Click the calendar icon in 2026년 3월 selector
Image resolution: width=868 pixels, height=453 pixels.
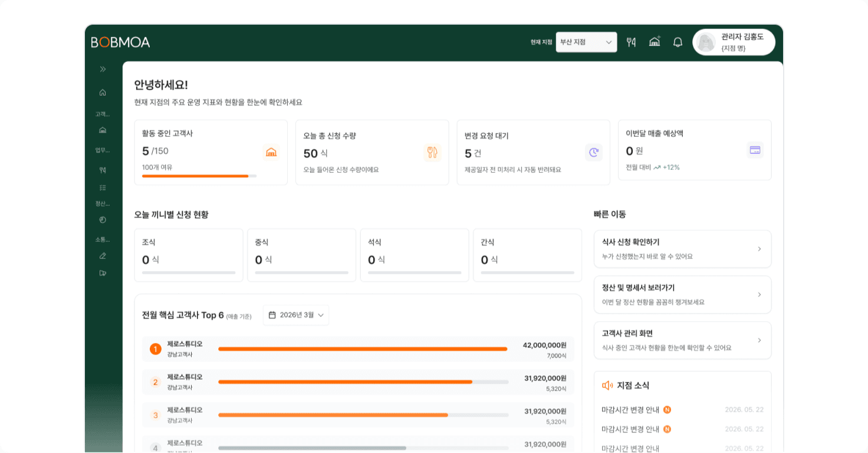(272, 315)
